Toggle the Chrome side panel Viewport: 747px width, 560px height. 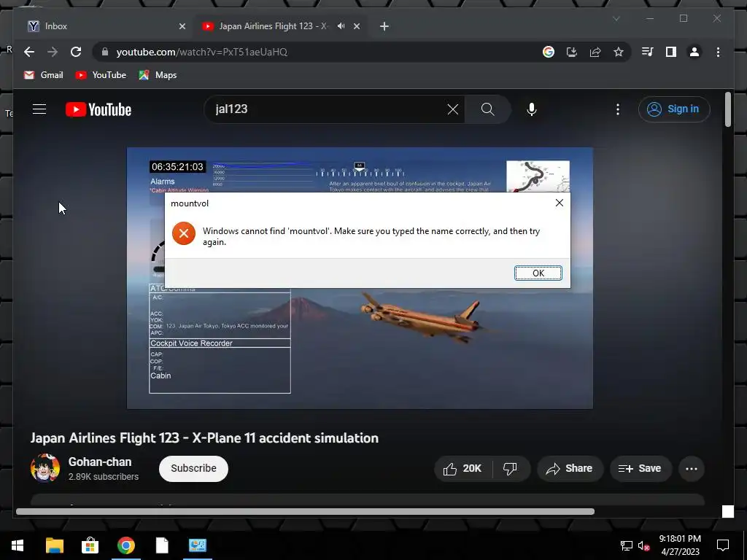[671, 52]
